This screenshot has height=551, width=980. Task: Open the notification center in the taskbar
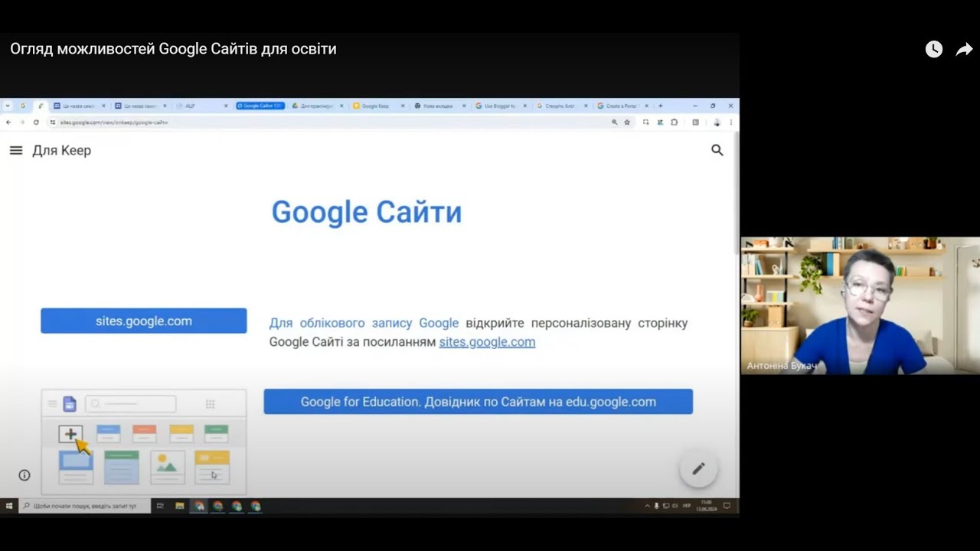727,506
